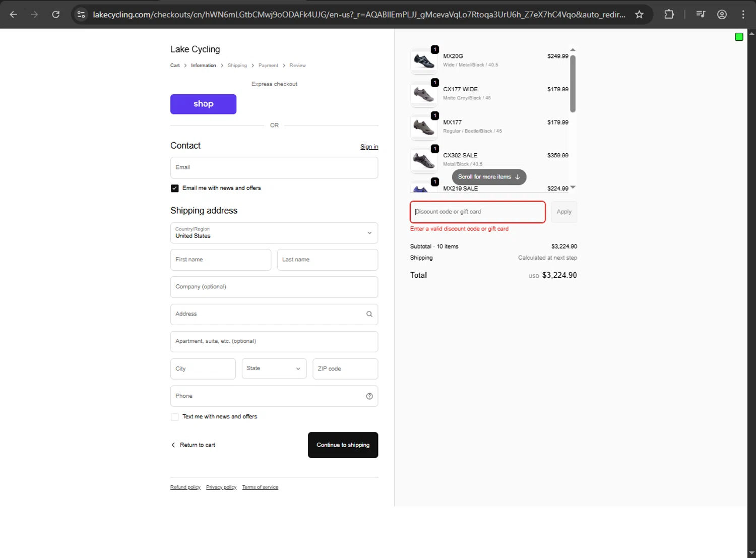This screenshot has width=756, height=558.
Task: Open site information icon in address bar
Action: (81, 15)
